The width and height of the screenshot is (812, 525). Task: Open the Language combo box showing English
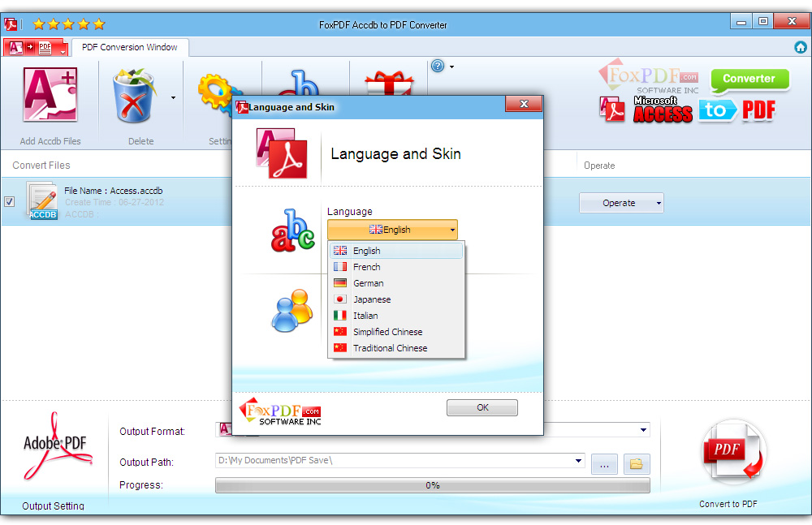pyautogui.click(x=392, y=230)
